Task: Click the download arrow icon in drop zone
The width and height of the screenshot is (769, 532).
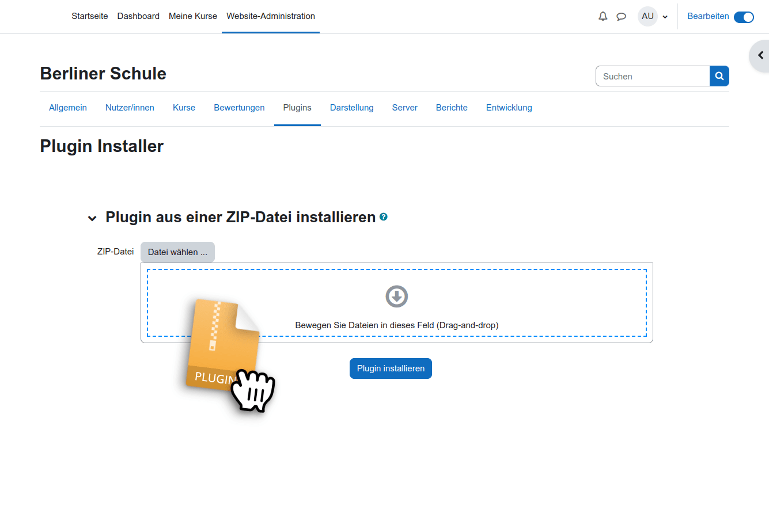Action: pyautogui.click(x=396, y=297)
